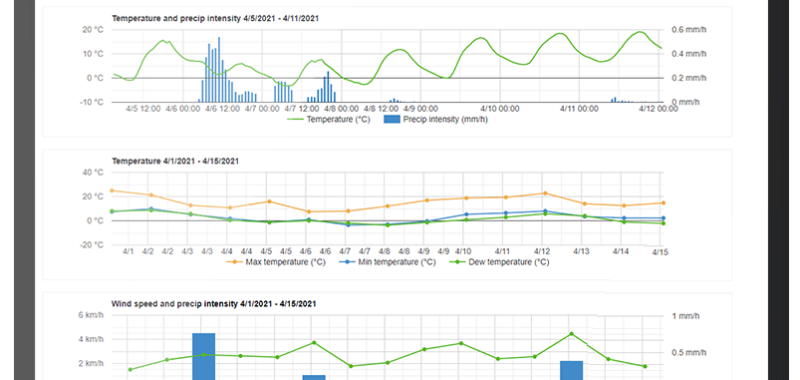
Task: Click the highest wind speed point on green line
Action: 571,334
